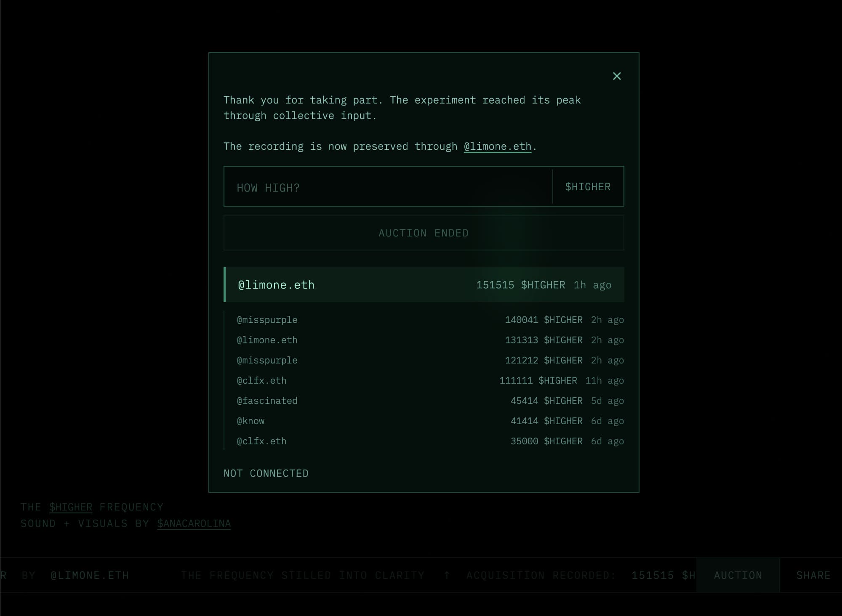The image size is (842, 616).
Task: Open the $ANACAROLINA creator link
Action: (x=194, y=523)
